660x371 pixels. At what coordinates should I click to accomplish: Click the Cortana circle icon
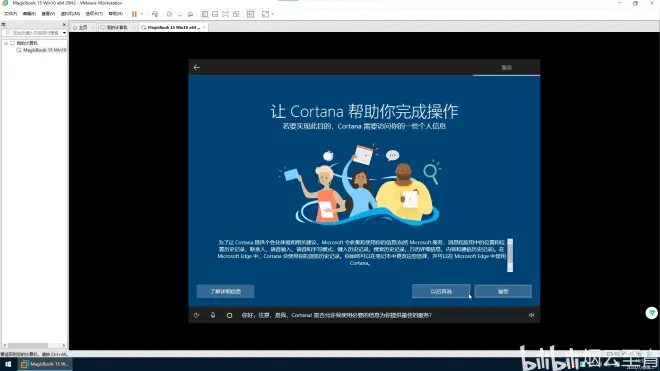coord(229,315)
